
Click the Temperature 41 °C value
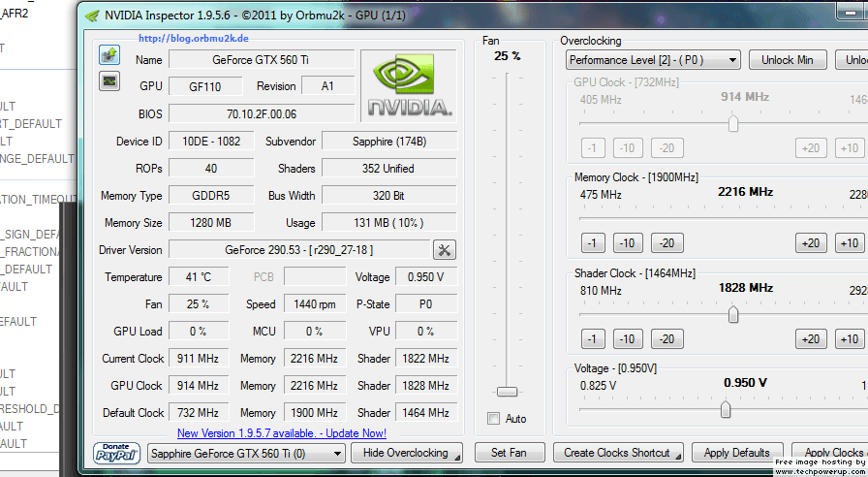[199, 277]
